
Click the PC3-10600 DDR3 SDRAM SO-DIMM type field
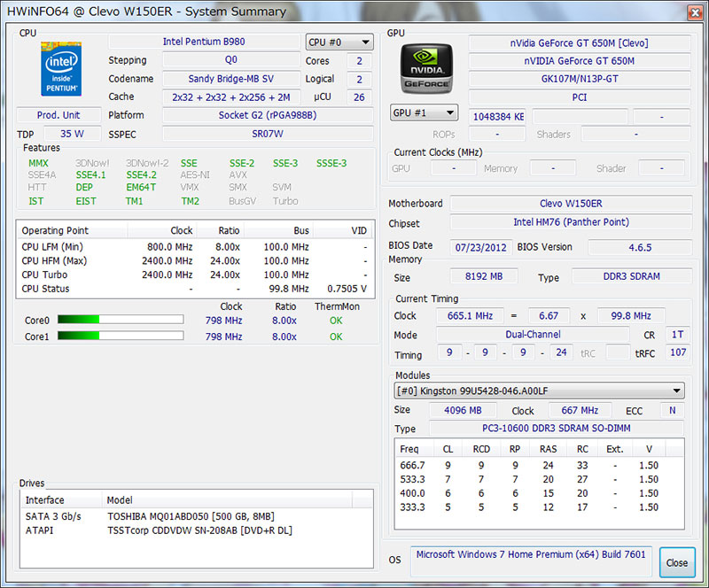557,428
